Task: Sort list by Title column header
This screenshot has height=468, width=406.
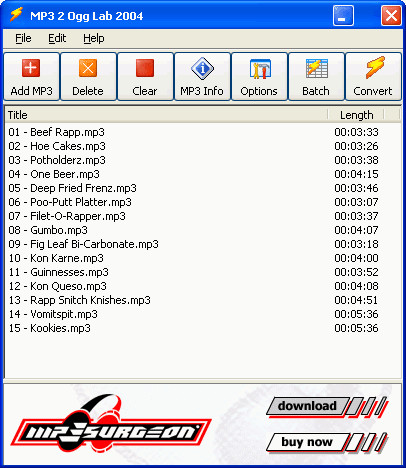Action: pyautogui.click(x=166, y=115)
